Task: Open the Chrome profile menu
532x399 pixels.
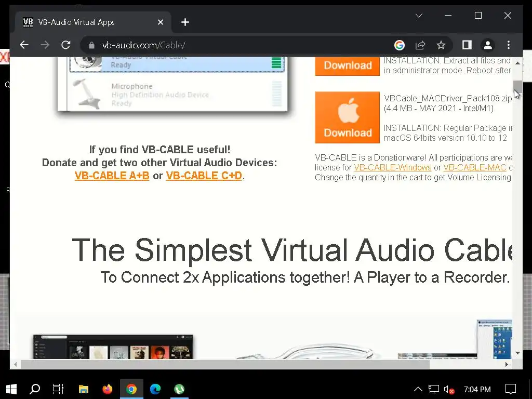Action: [487, 45]
